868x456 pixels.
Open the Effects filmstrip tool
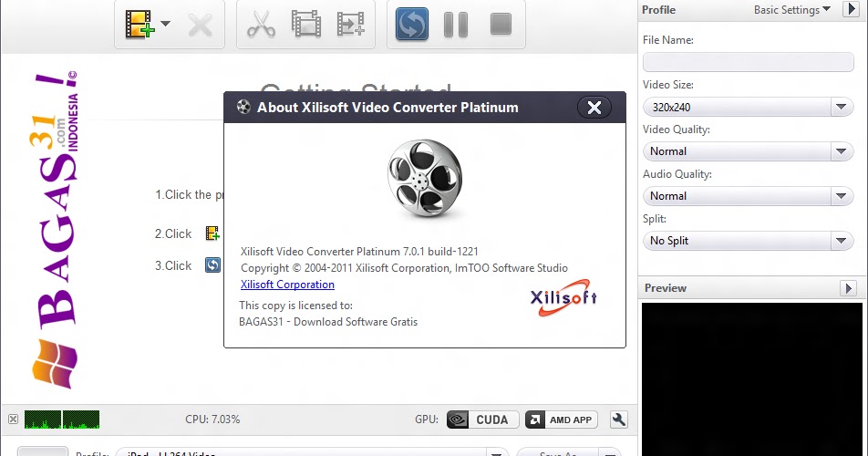coord(306,24)
